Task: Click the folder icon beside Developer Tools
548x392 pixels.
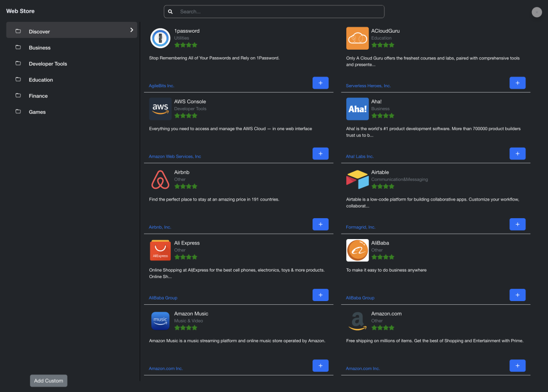Action: pyautogui.click(x=18, y=63)
